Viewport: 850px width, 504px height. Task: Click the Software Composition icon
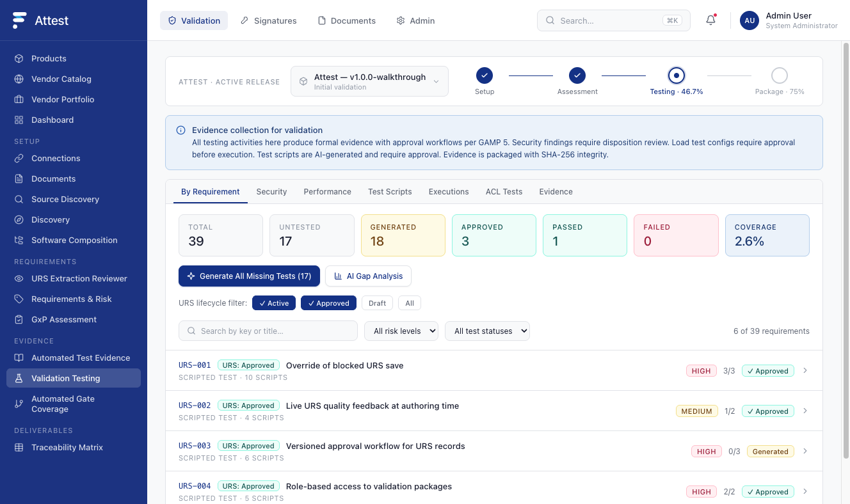19,240
